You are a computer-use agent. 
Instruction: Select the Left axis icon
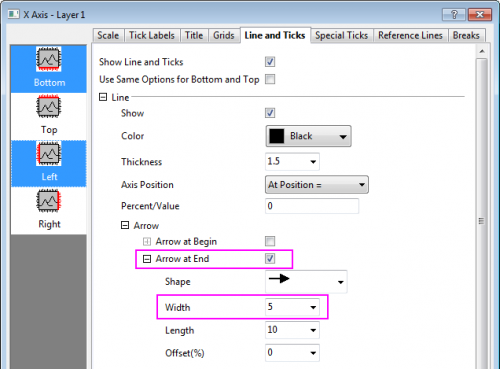pyautogui.click(x=49, y=154)
